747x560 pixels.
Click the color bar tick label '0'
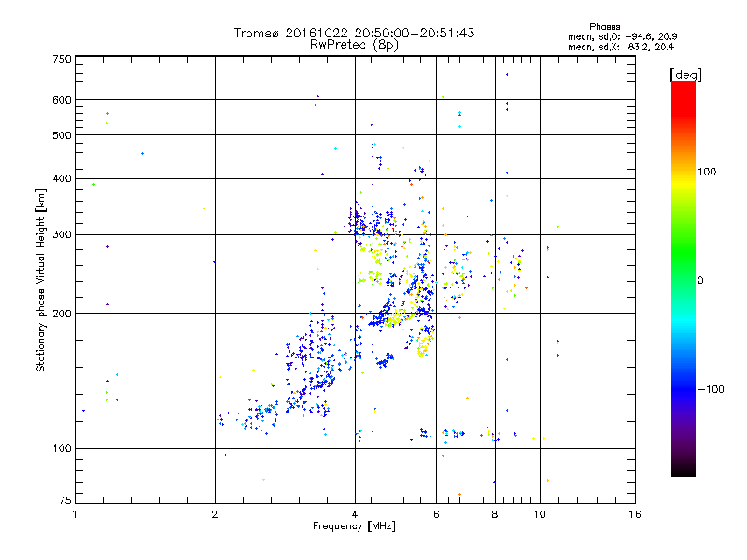pyautogui.click(x=700, y=281)
